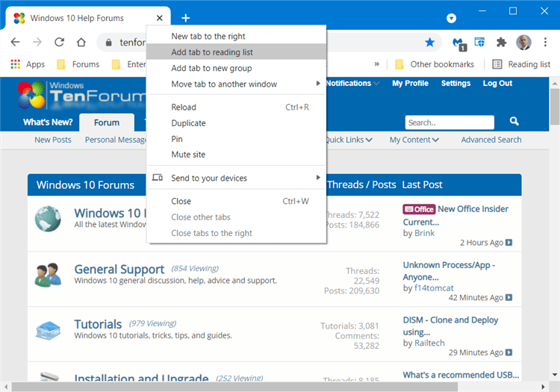Open the Other bookmarks folder
The image size is (560, 392).
[x=435, y=64]
